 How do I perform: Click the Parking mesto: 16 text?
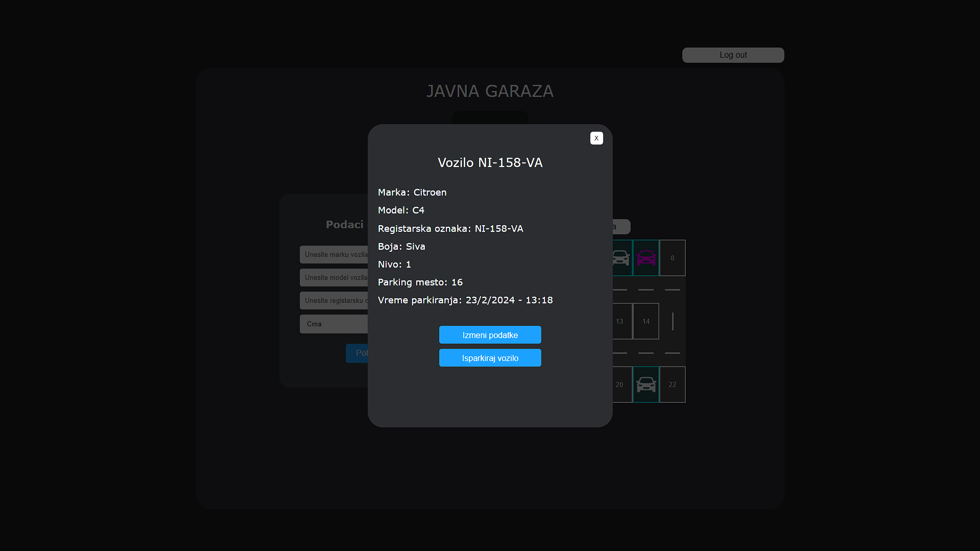click(x=420, y=282)
